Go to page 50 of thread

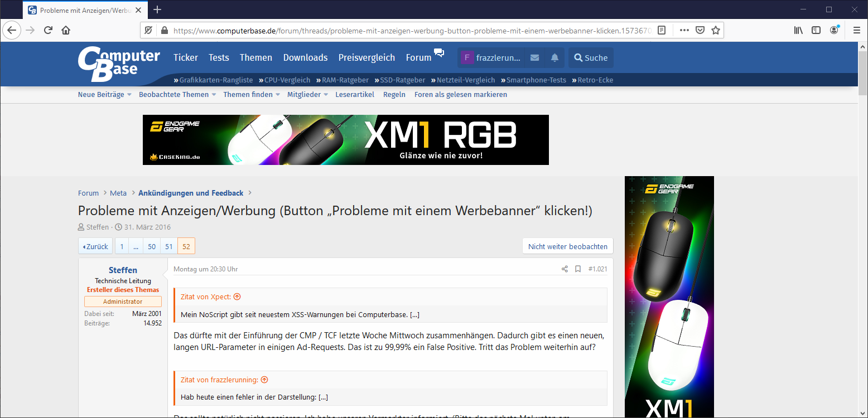(x=152, y=246)
